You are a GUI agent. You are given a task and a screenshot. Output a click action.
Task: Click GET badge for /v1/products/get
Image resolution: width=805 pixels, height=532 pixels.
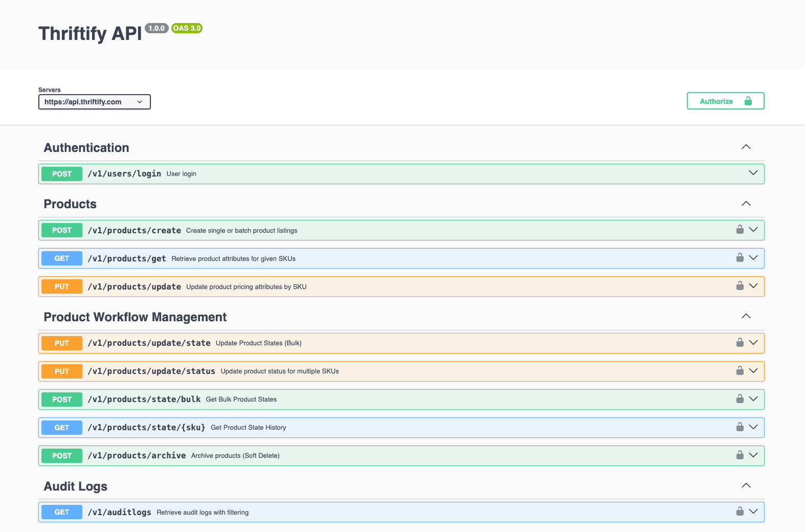[x=62, y=258]
